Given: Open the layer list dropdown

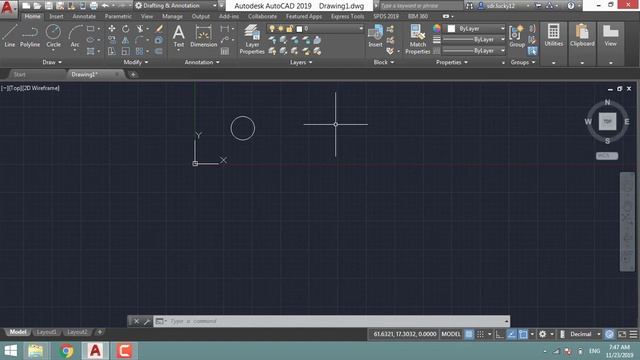Looking at the screenshot, I should tap(315, 29).
